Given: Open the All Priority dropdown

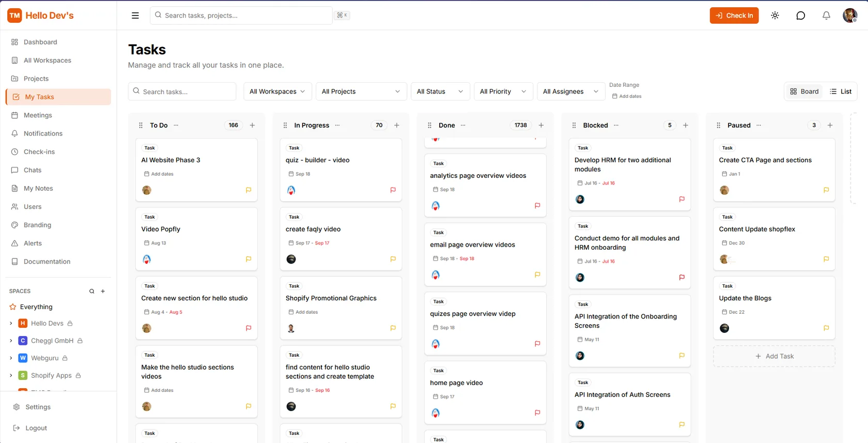Looking at the screenshot, I should tap(503, 91).
